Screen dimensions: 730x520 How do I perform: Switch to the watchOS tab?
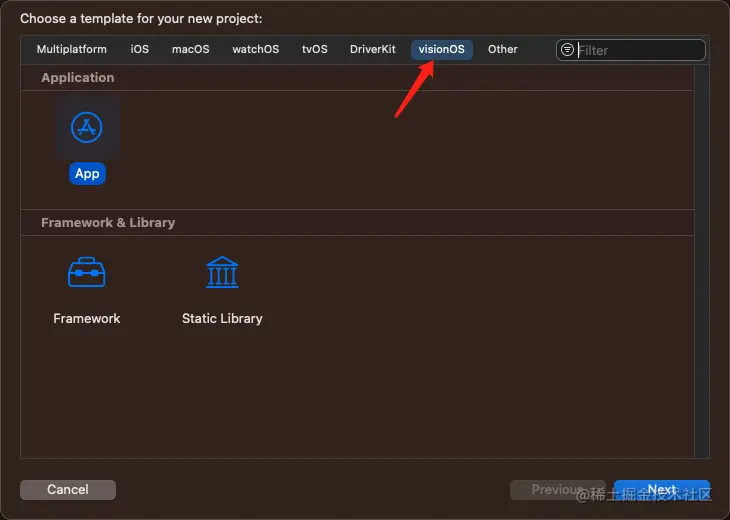(x=256, y=49)
